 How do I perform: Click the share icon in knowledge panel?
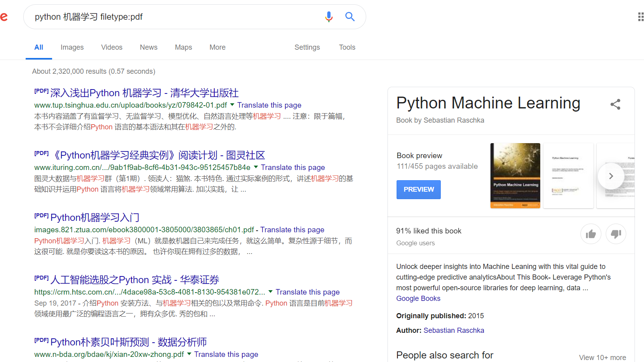pos(615,104)
